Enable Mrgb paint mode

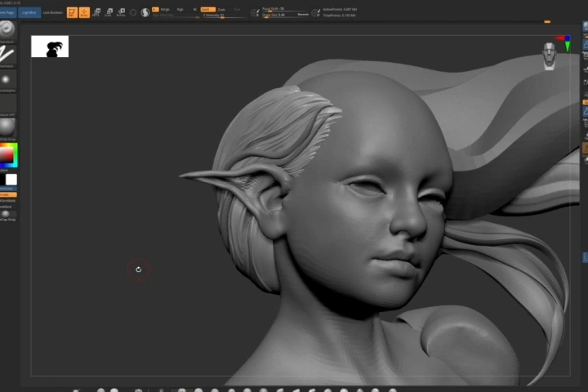coord(165,9)
